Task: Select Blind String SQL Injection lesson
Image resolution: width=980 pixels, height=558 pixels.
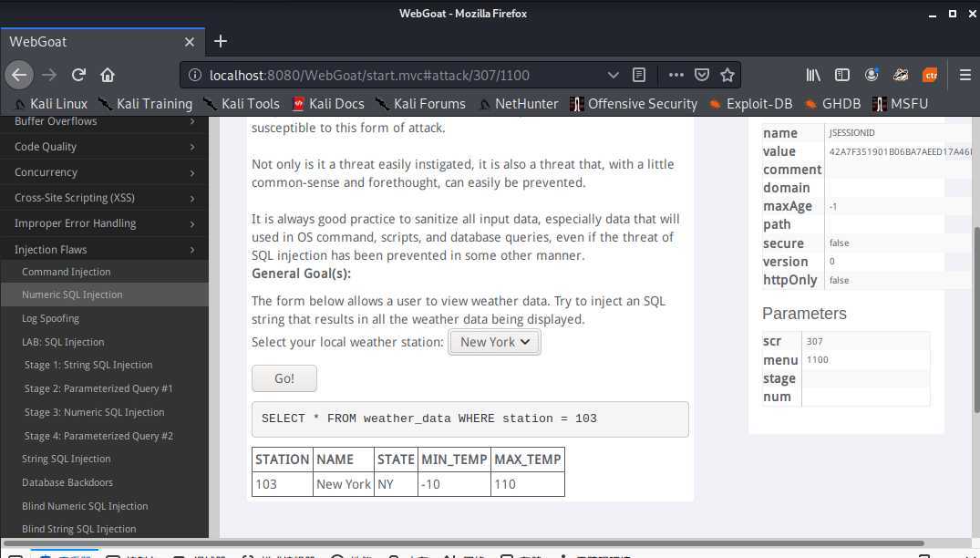Action: (78, 529)
